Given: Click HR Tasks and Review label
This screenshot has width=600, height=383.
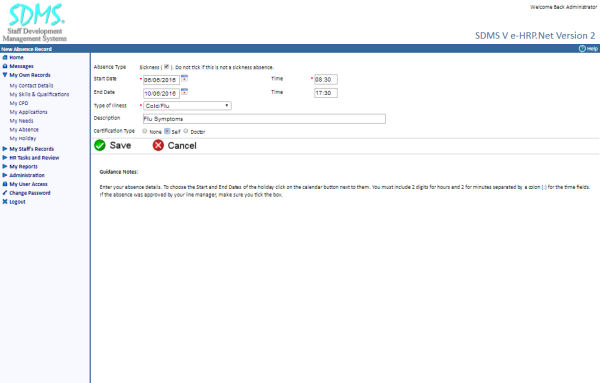Looking at the screenshot, I should pos(34,158).
